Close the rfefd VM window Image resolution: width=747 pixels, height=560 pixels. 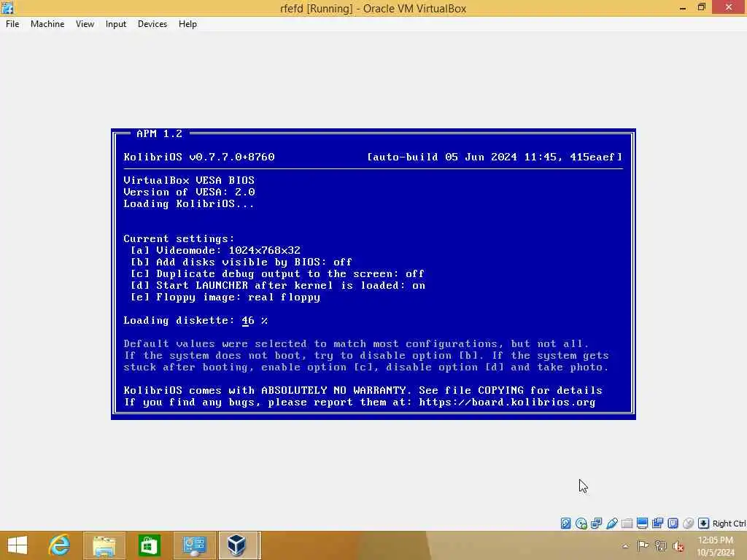click(729, 7)
